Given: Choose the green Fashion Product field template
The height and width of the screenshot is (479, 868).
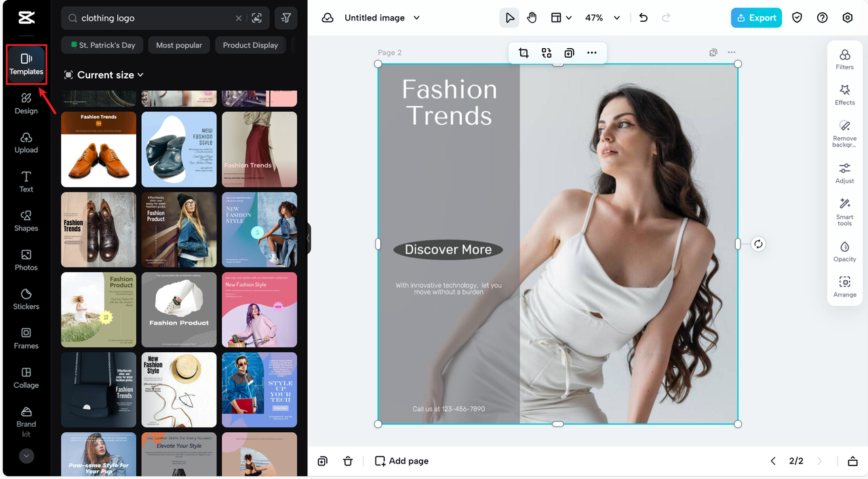Looking at the screenshot, I should [99, 310].
